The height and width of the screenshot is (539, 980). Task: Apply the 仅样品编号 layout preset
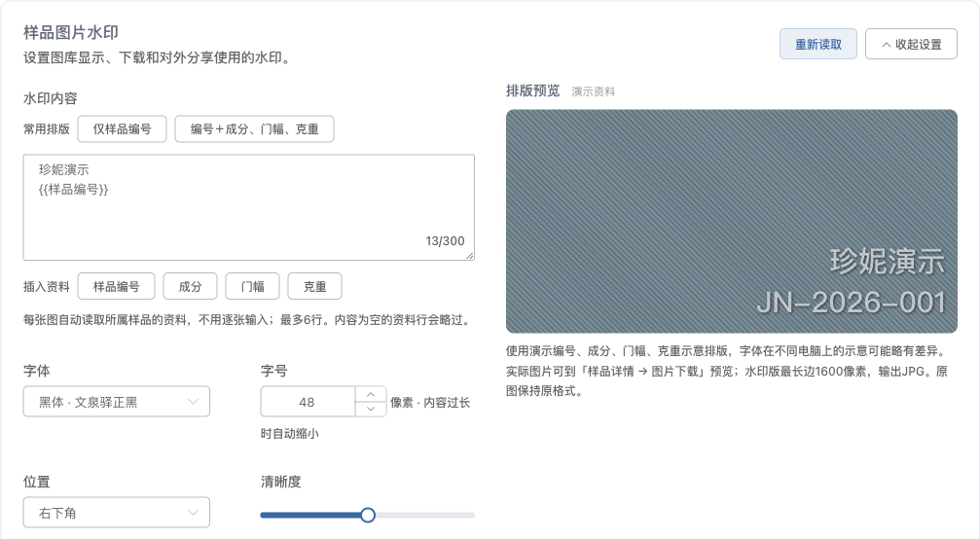pyautogui.click(x=122, y=129)
